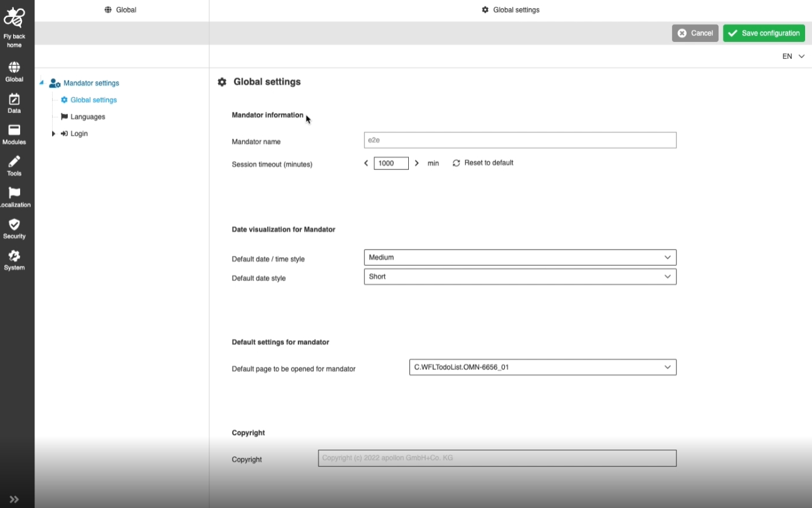Click the Save configuration button

pyautogui.click(x=763, y=33)
